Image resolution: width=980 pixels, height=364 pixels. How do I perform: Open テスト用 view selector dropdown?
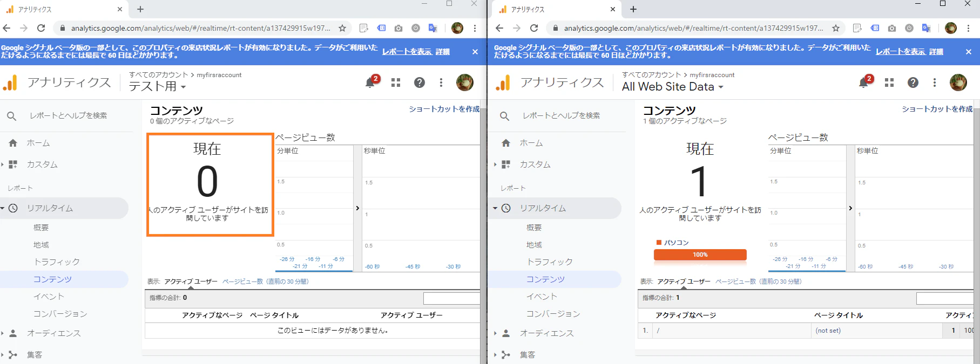(x=157, y=86)
